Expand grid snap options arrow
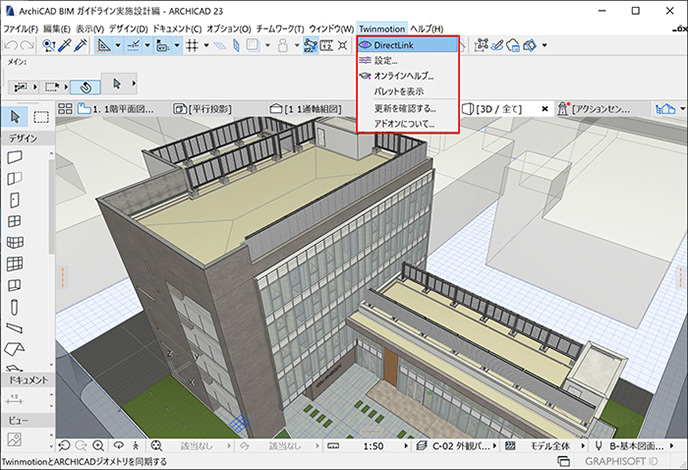The image size is (688, 470). tap(206, 45)
